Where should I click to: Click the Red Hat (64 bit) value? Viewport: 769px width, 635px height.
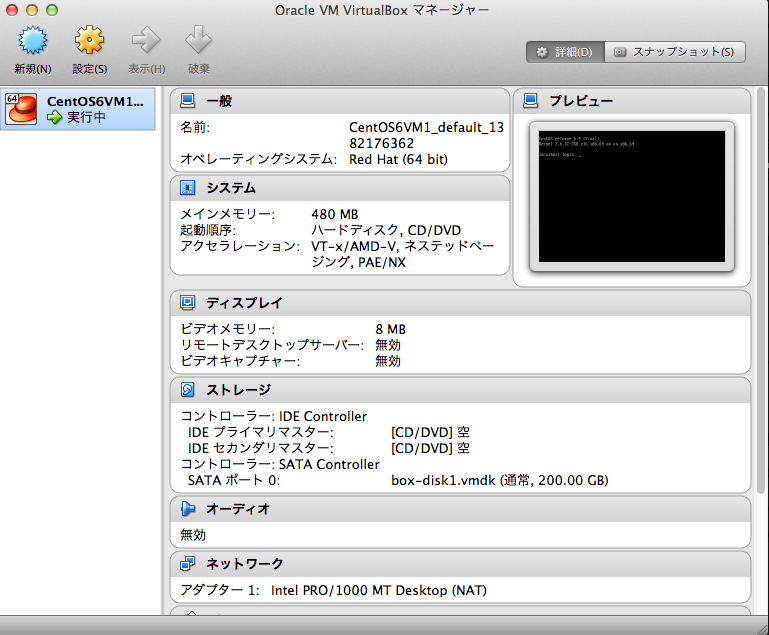(x=398, y=159)
